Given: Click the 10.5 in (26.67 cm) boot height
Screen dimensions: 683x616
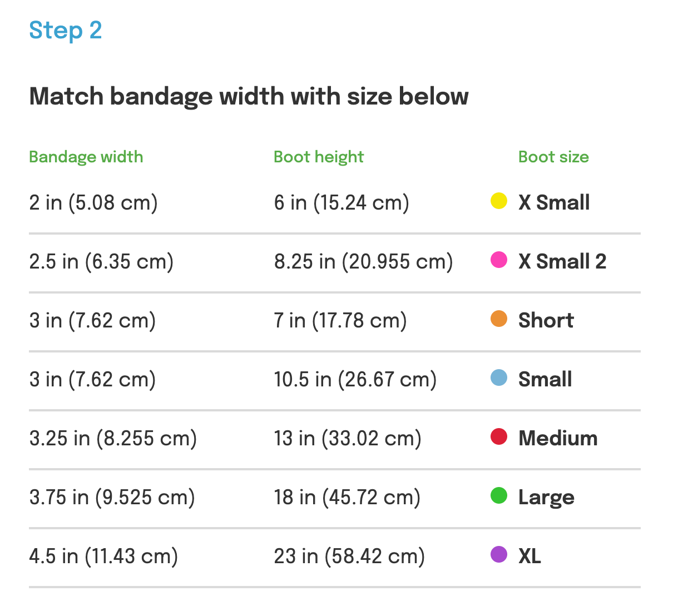Looking at the screenshot, I should [x=355, y=379].
